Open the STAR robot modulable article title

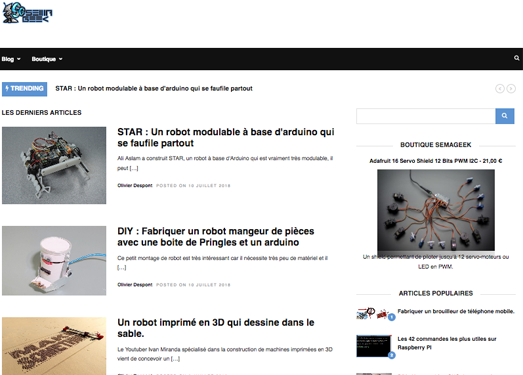225,137
